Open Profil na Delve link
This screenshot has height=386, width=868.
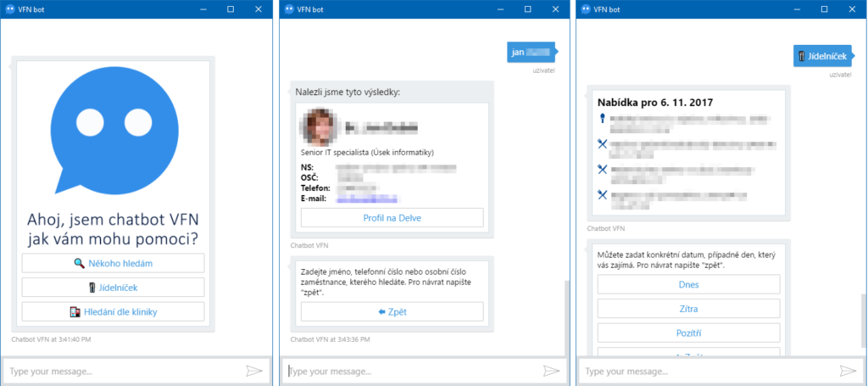pyautogui.click(x=392, y=218)
